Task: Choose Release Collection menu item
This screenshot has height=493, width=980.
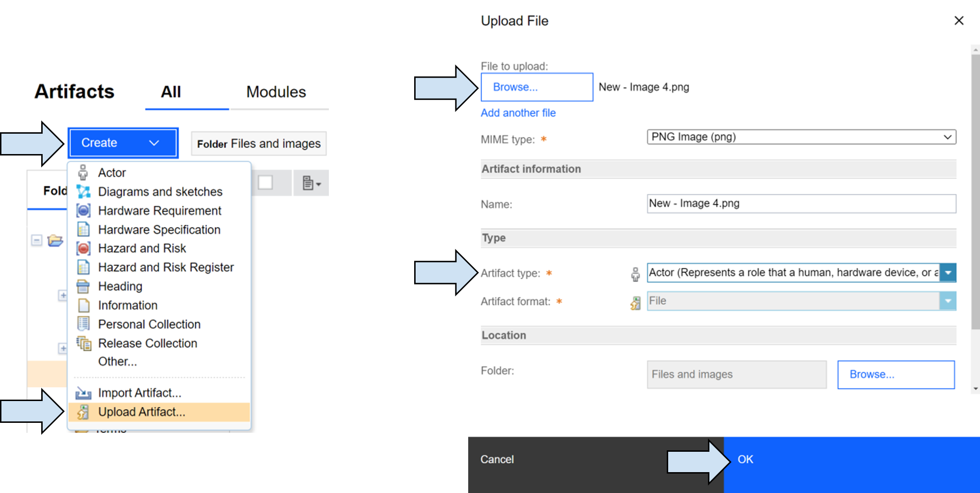Action: click(x=159, y=343)
